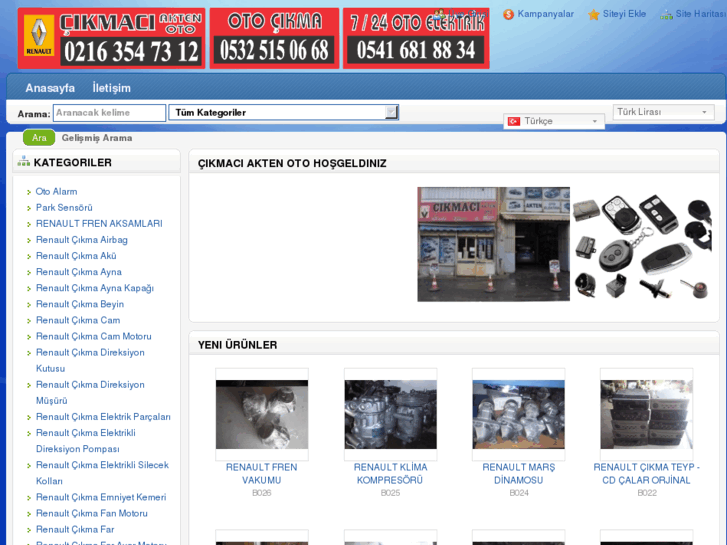Click the Kategoriler tree icon
This screenshot has width=727, height=545.
23,162
